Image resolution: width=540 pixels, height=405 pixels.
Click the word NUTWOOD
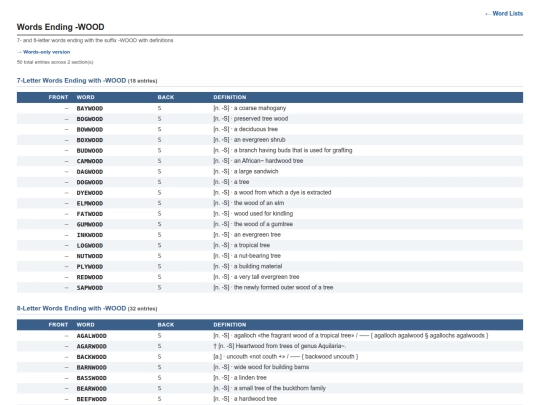click(x=90, y=256)
